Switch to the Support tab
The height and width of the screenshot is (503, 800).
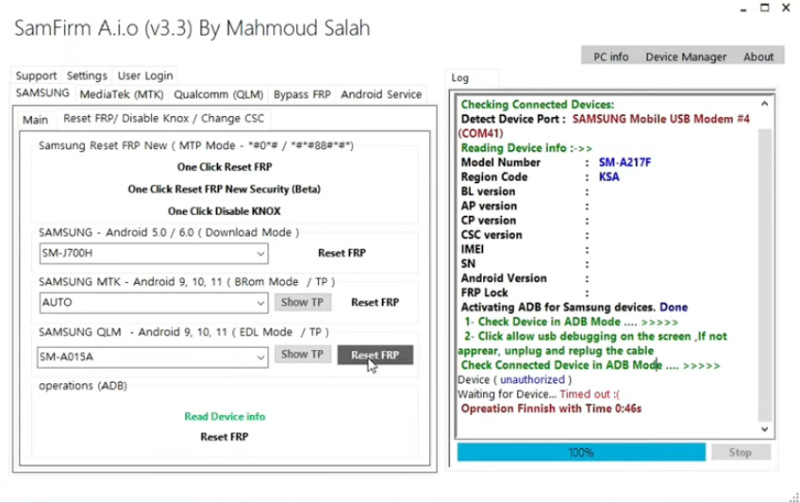coord(37,75)
